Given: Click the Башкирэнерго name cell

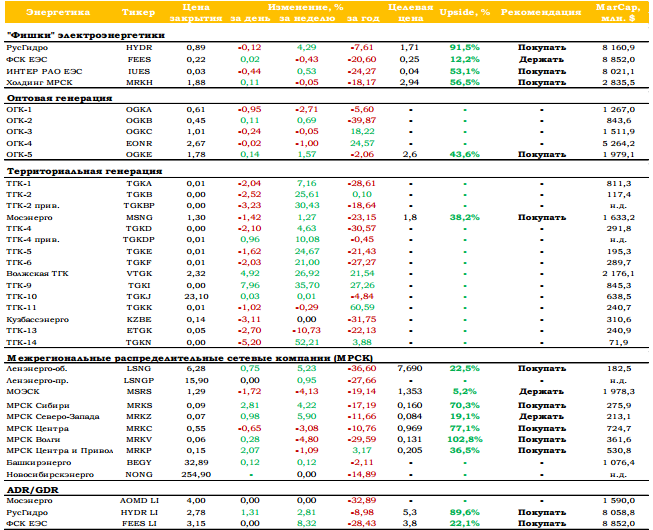Looking at the screenshot, I should pyautogui.click(x=39, y=463).
